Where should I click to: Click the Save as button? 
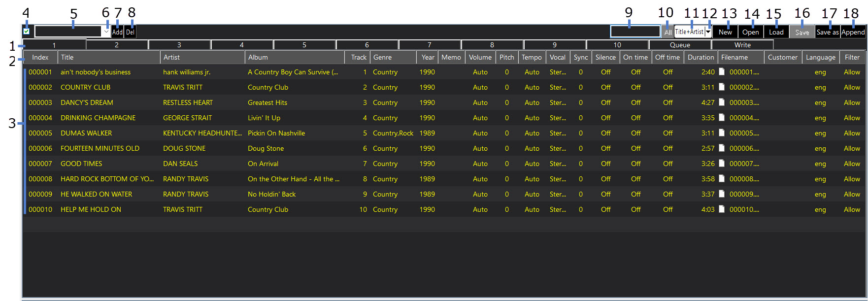[x=827, y=32]
